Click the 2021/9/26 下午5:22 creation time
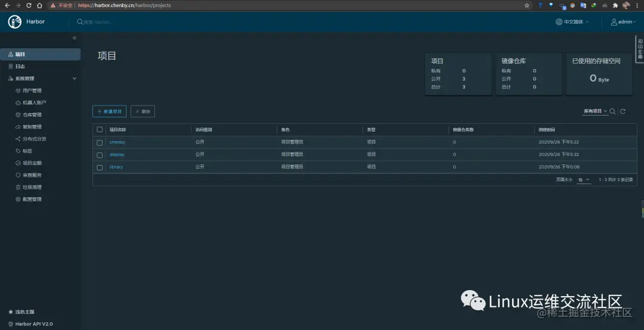 pos(559,142)
